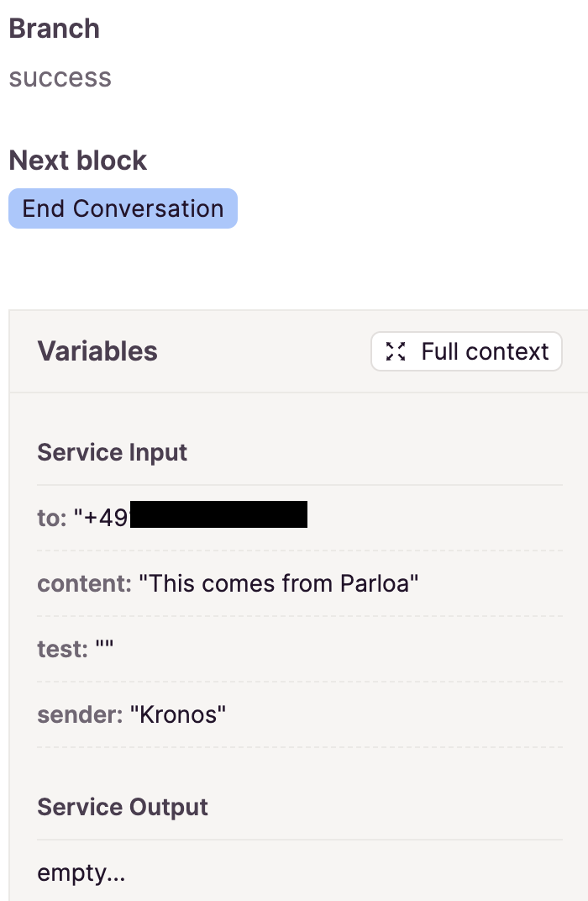Click the "content:" variable key

84,583
